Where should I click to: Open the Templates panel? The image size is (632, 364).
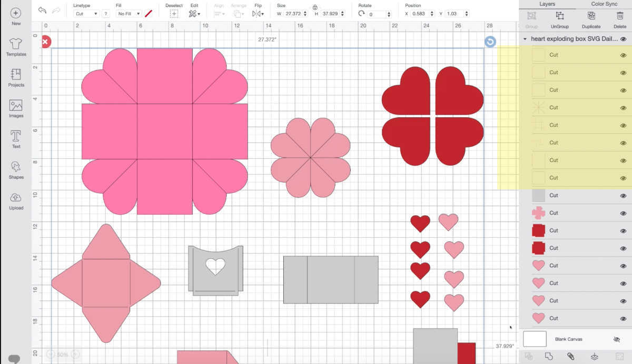16,47
